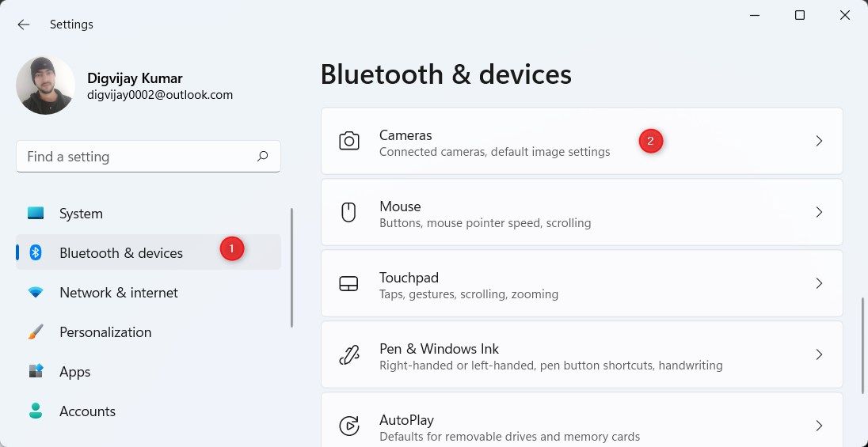The width and height of the screenshot is (868, 447).
Task: Click the search magnifier icon
Action: (262, 157)
